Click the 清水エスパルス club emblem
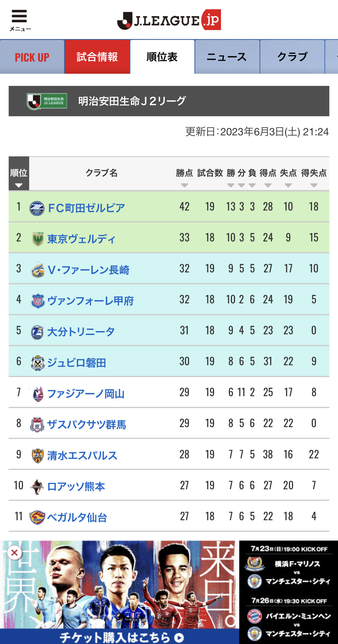 click(38, 456)
